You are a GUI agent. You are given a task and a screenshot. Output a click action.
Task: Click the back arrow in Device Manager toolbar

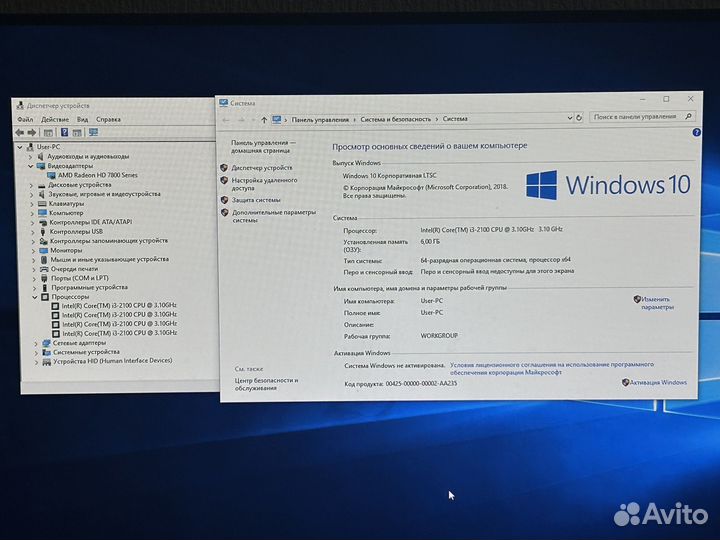click(19, 133)
